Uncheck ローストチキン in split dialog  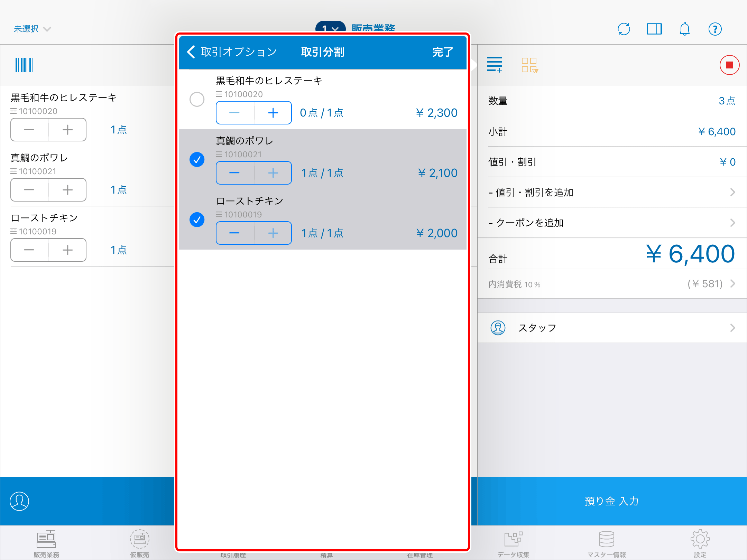pyautogui.click(x=197, y=220)
